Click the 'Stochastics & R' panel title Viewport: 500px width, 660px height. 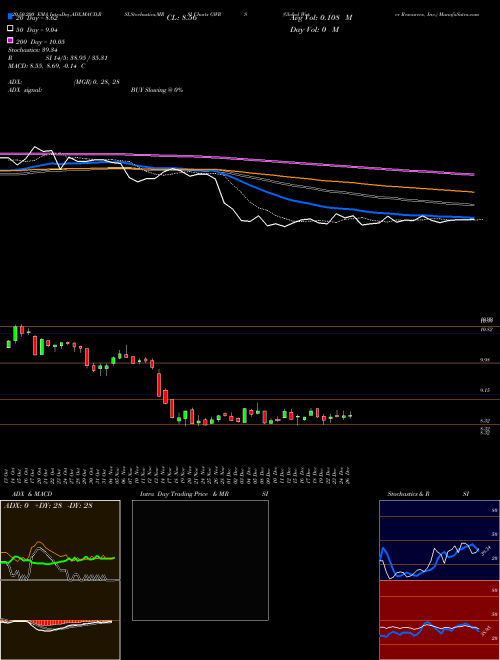[x=409, y=494]
